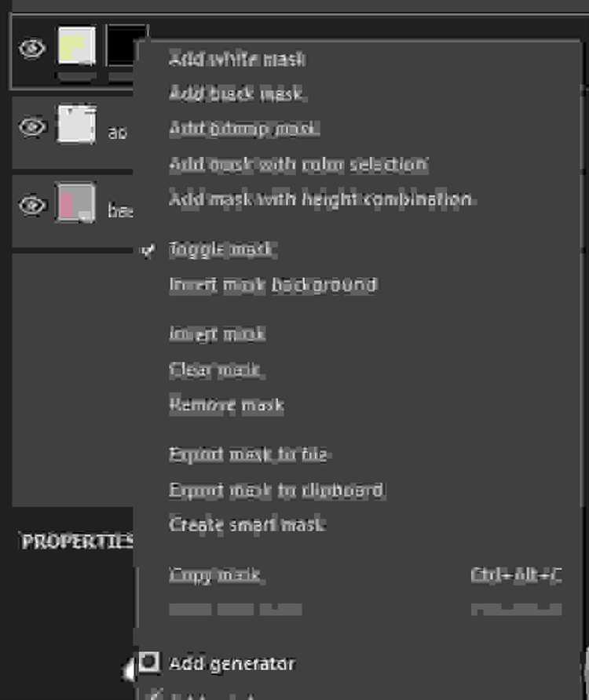Image resolution: width=589 pixels, height=700 pixels.
Task: Hide the base layer with eye icon
Action: coord(32,205)
